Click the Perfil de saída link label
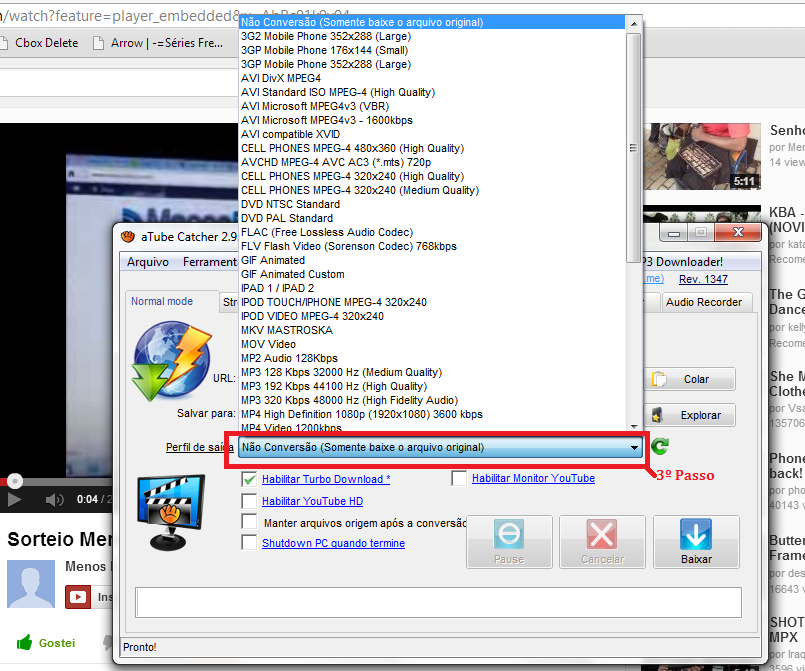805x671 pixels. [x=200, y=447]
